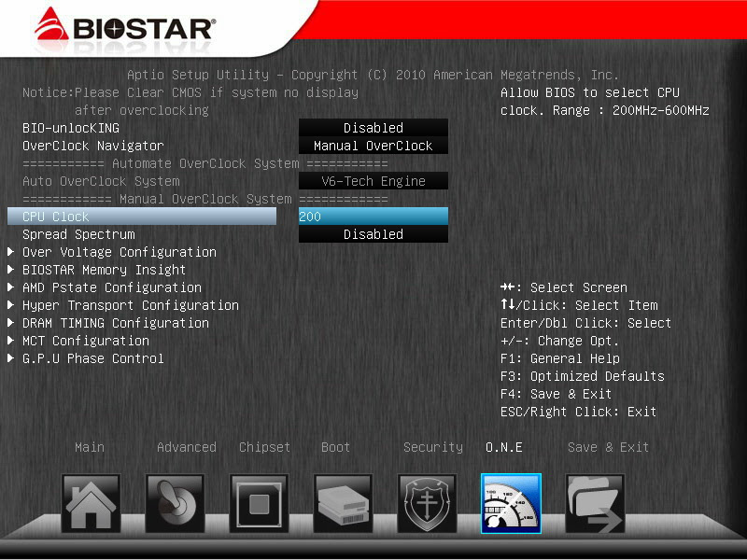Click the Enter/Dbl Click: Select hint
Viewport: 747px width, 560px height.
585,323
